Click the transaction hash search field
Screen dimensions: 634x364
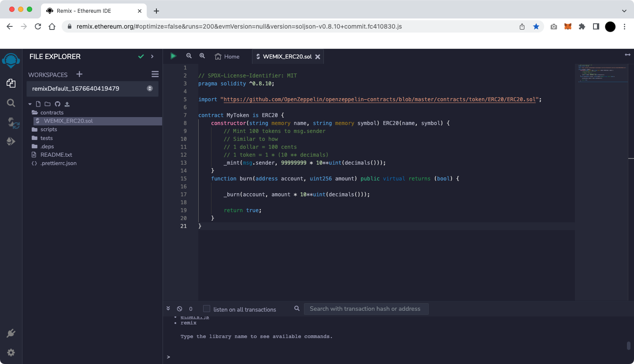[x=366, y=309]
